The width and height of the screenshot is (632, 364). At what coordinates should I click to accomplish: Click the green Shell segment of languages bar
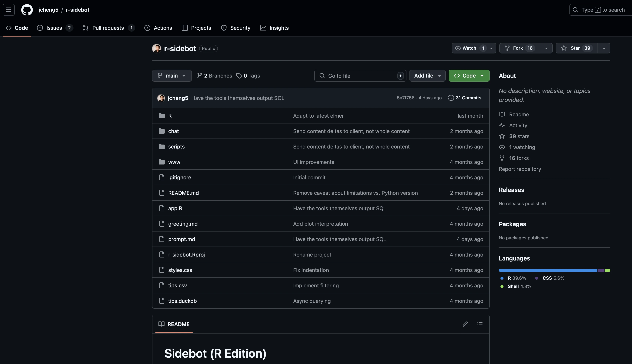click(x=608, y=270)
